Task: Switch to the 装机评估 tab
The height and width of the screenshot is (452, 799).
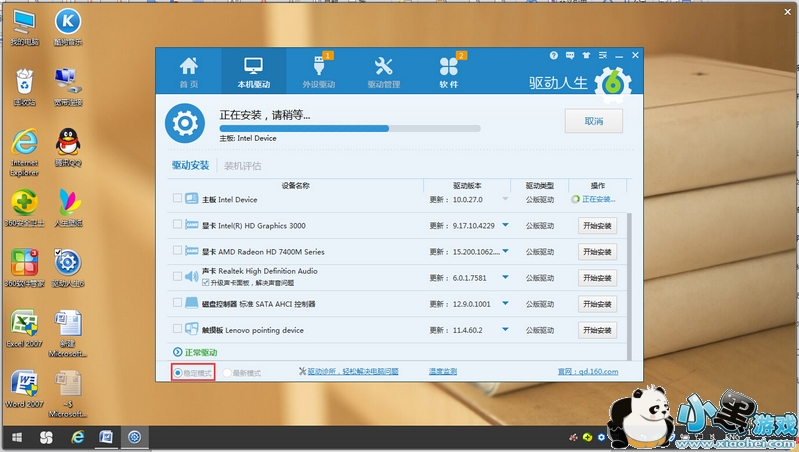Action: pos(242,165)
